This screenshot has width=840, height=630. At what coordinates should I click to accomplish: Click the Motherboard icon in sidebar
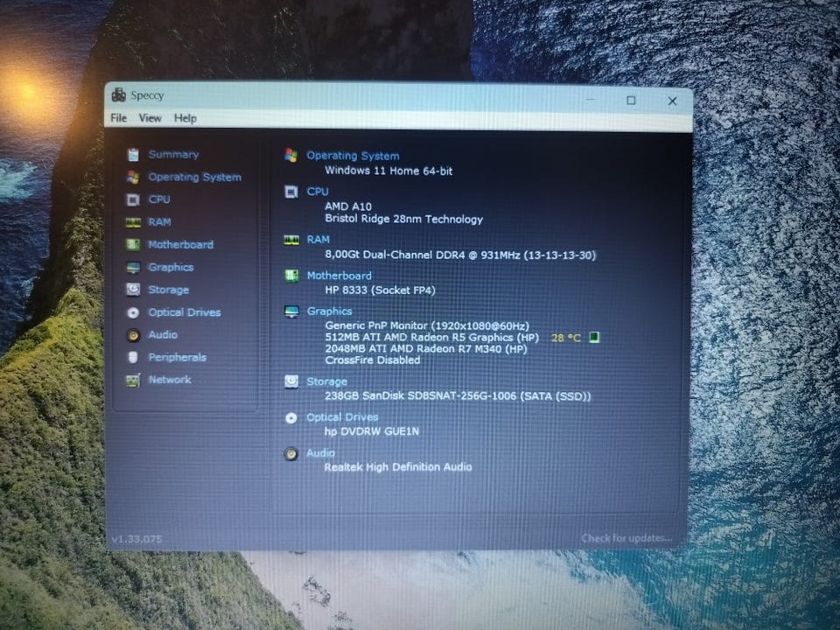click(133, 245)
